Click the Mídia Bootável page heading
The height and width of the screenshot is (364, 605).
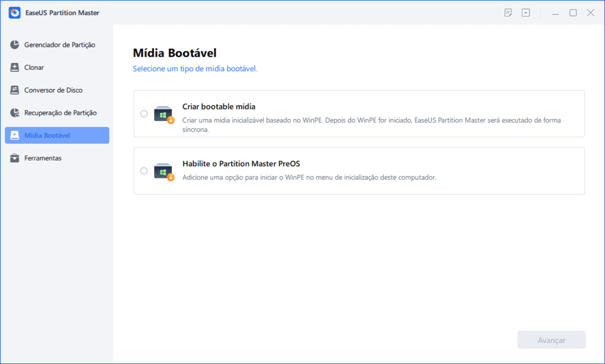click(175, 53)
